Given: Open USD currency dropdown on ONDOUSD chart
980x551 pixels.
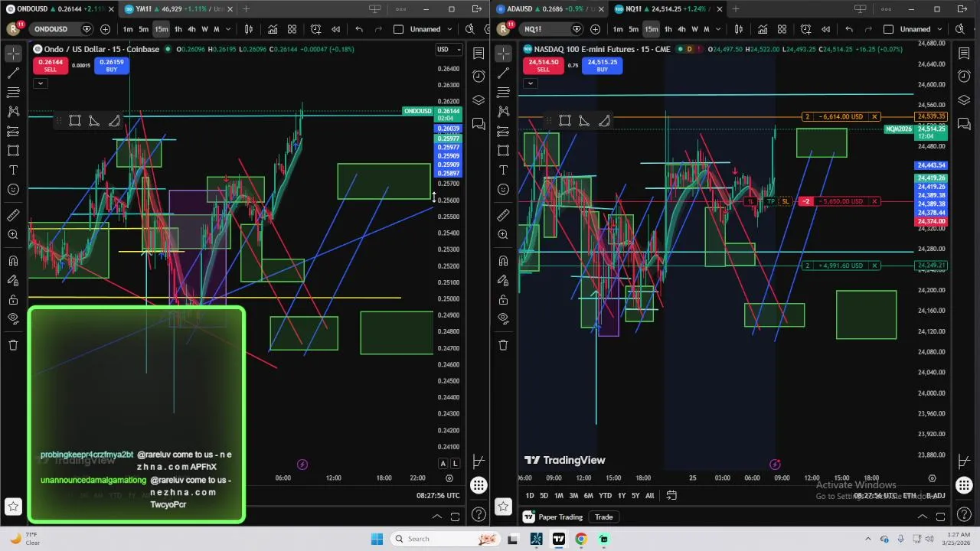Looking at the screenshot, I should (449, 49).
